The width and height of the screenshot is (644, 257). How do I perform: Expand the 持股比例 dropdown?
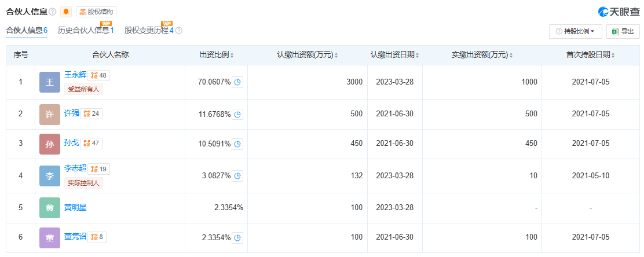click(x=576, y=32)
